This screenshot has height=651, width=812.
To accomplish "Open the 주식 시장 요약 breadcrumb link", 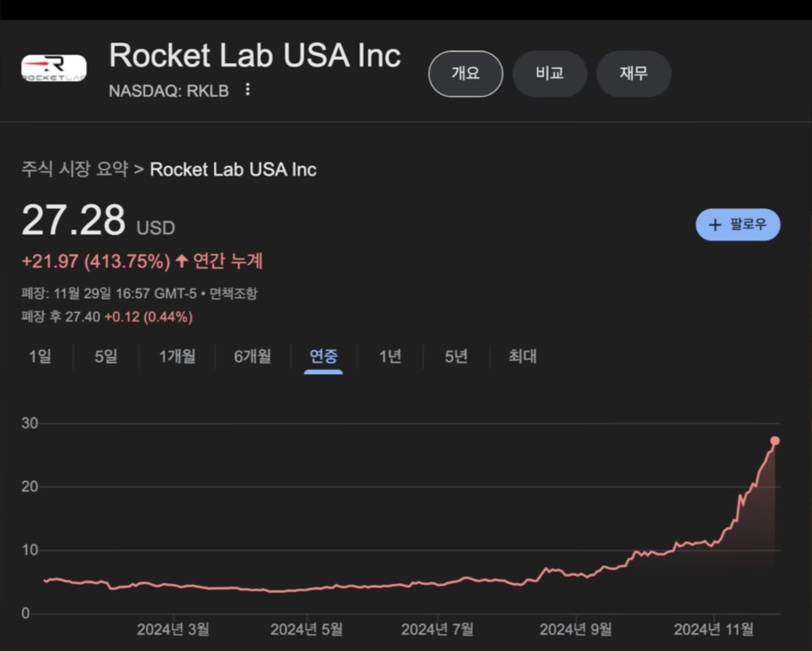I will coord(75,169).
